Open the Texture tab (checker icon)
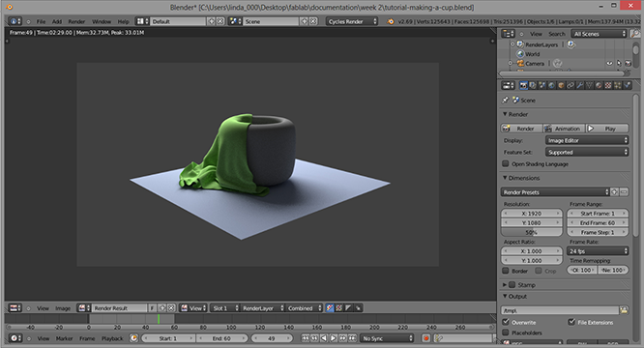 tap(608, 85)
